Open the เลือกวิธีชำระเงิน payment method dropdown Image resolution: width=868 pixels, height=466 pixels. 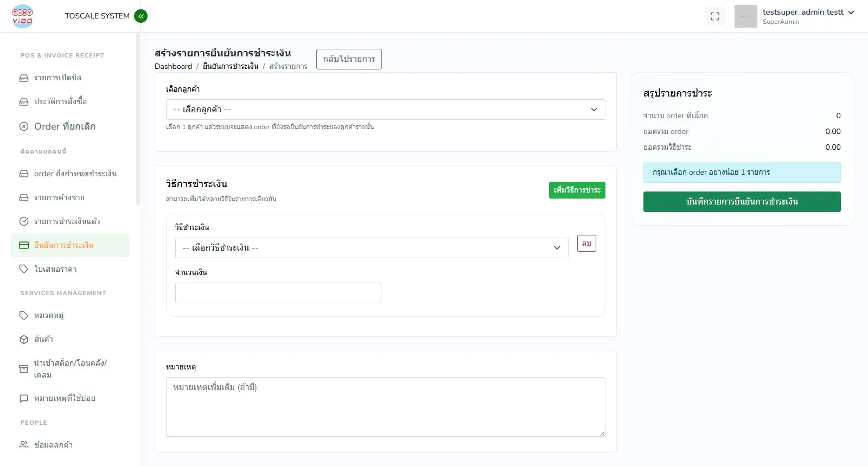pos(372,248)
